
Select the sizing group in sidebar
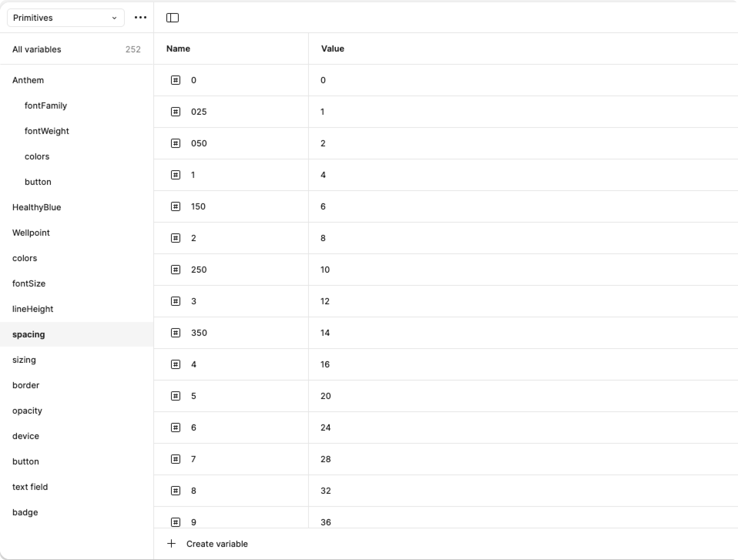click(24, 360)
